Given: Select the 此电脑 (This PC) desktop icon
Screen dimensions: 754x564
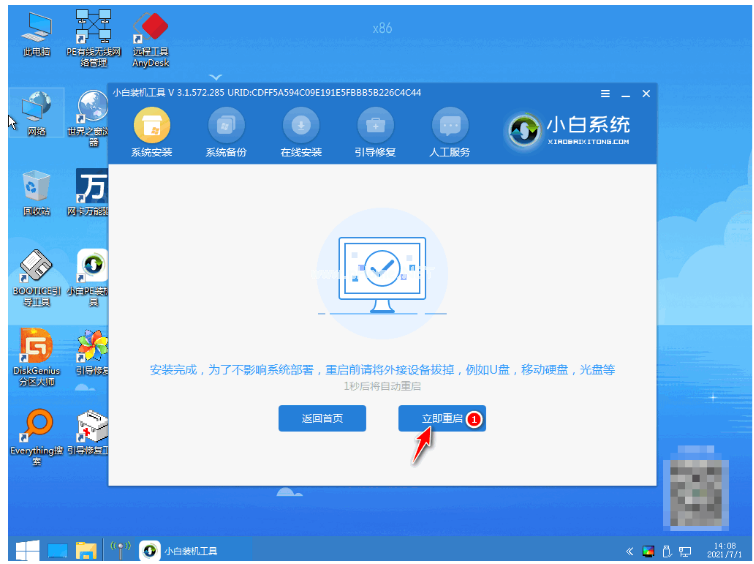Looking at the screenshot, I should (x=36, y=32).
